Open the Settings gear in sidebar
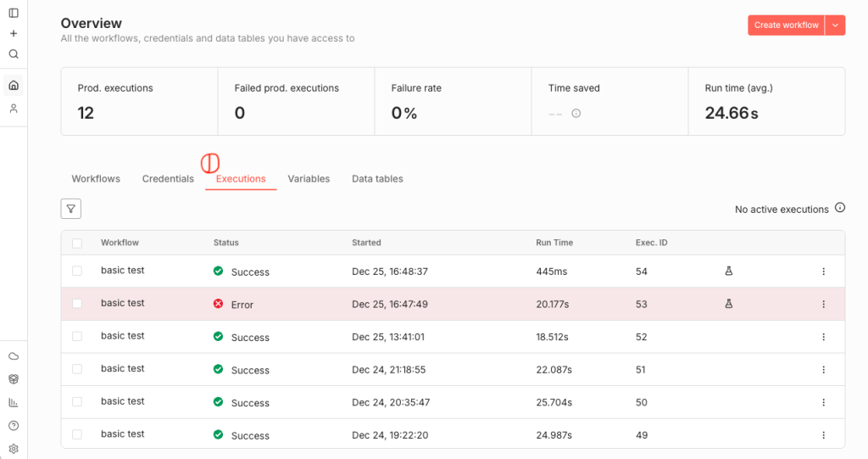This screenshot has height=459, width=868. [x=14, y=449]
